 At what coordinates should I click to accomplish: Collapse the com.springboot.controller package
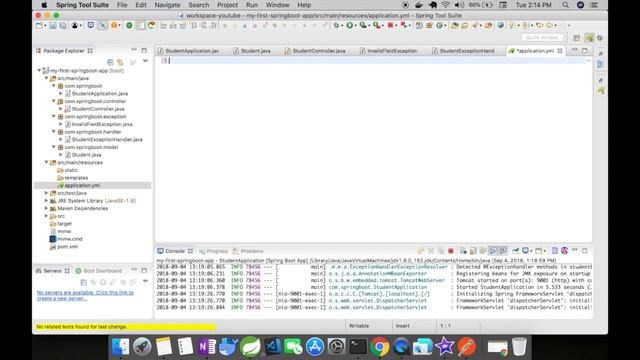tap(53, 101)
